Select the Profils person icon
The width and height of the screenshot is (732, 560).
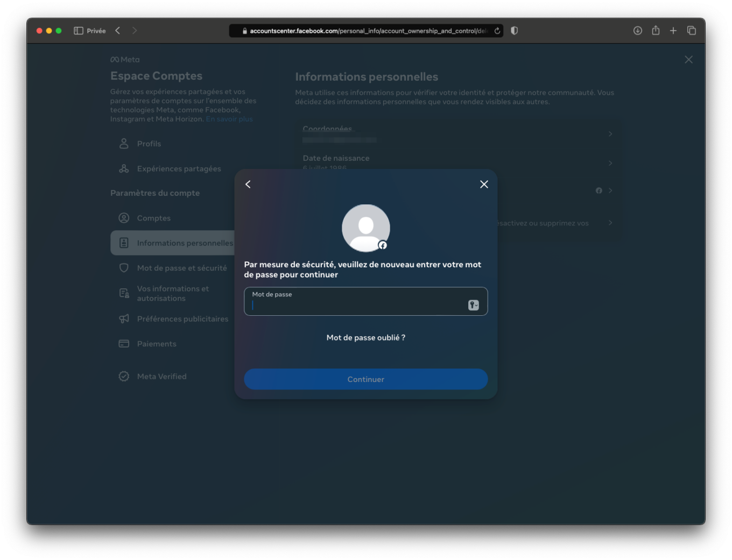click(x=124, y=144)
